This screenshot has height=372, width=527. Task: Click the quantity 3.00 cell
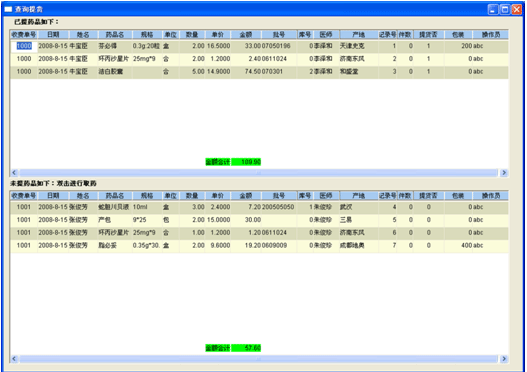point(192,207)
